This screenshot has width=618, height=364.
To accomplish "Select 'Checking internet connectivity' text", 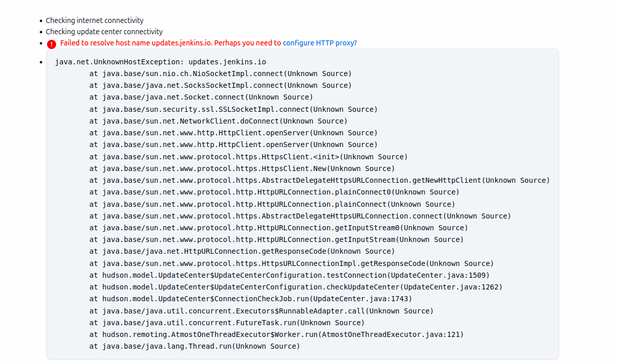I will [x=94, y=20].
